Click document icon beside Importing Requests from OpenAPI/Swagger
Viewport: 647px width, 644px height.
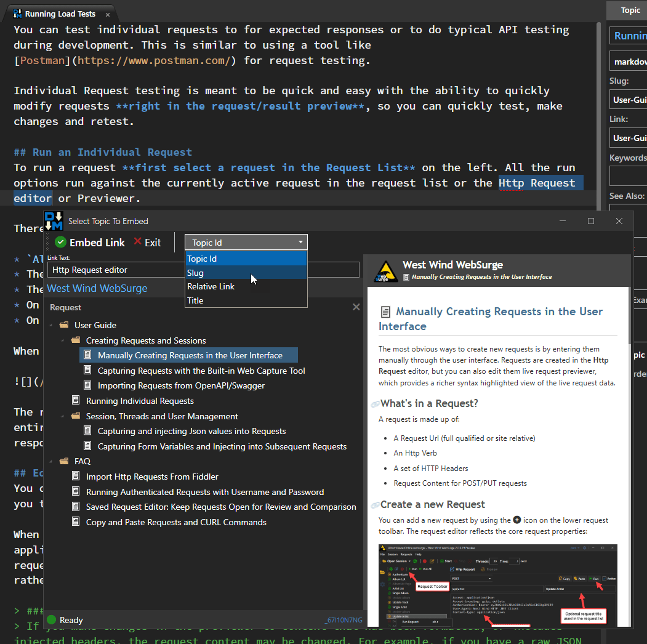87,385
